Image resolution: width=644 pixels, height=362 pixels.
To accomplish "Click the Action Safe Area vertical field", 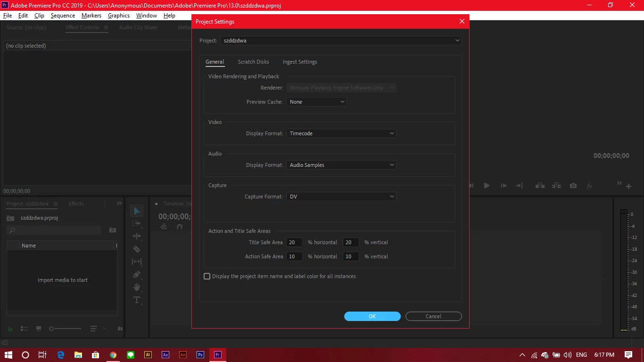I will point(351,256).
